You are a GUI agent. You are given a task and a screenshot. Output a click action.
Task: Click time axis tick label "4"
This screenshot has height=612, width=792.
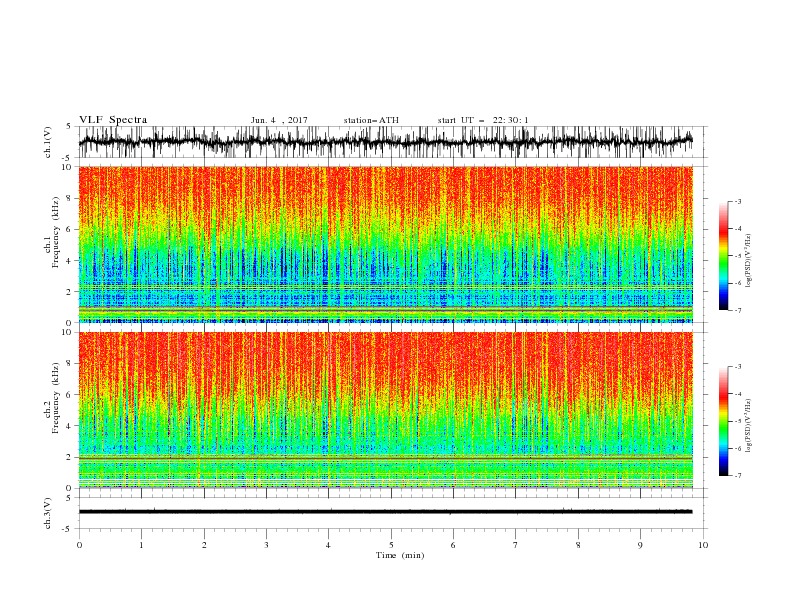(328, 545)
